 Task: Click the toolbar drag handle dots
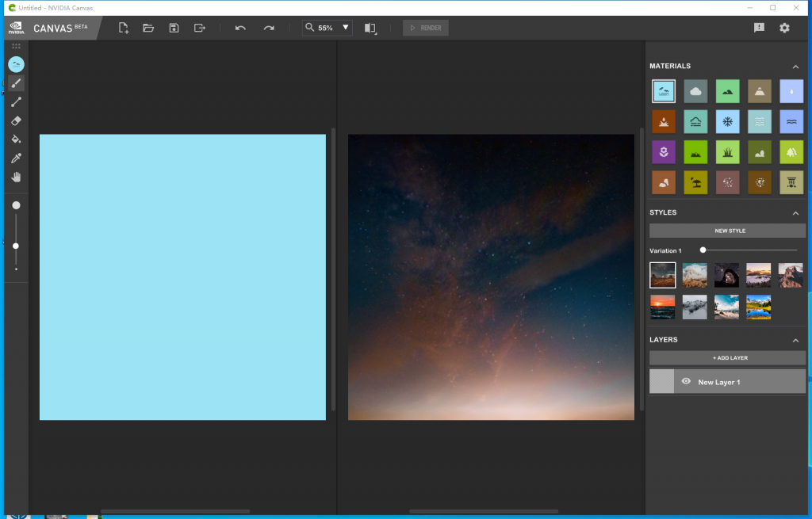click(16, 46)
